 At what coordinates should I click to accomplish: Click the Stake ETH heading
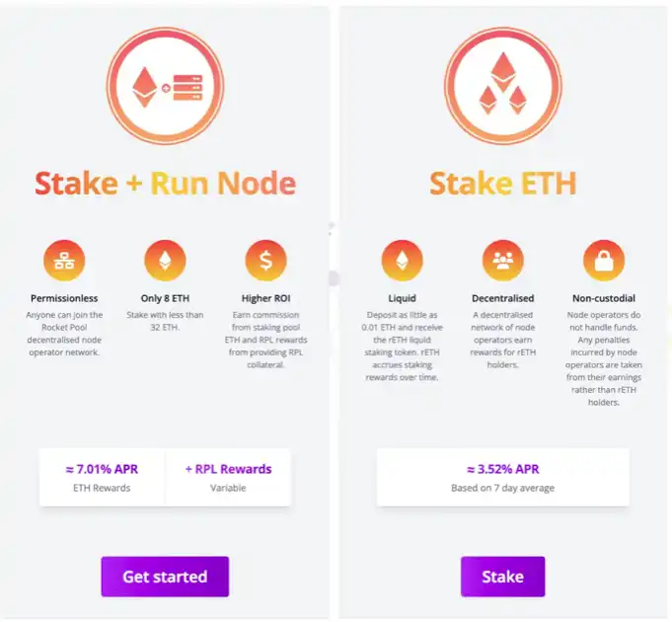point(502,184)
